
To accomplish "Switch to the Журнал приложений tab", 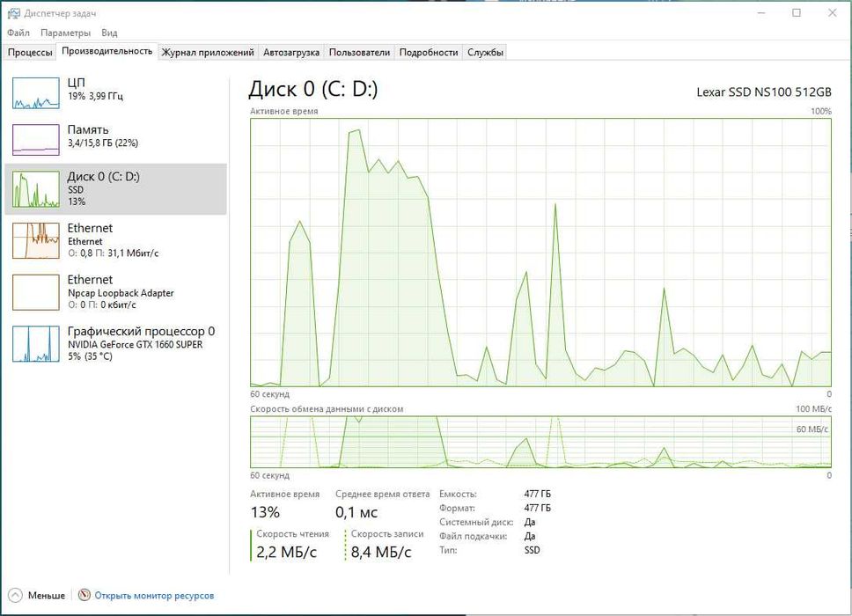I will pos(208,53).
